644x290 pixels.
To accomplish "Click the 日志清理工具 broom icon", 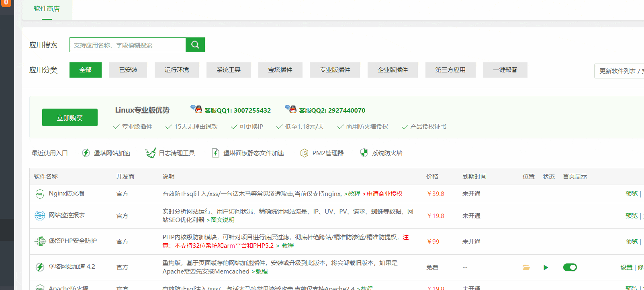I will pyautogui.click(x=150, y=153).
